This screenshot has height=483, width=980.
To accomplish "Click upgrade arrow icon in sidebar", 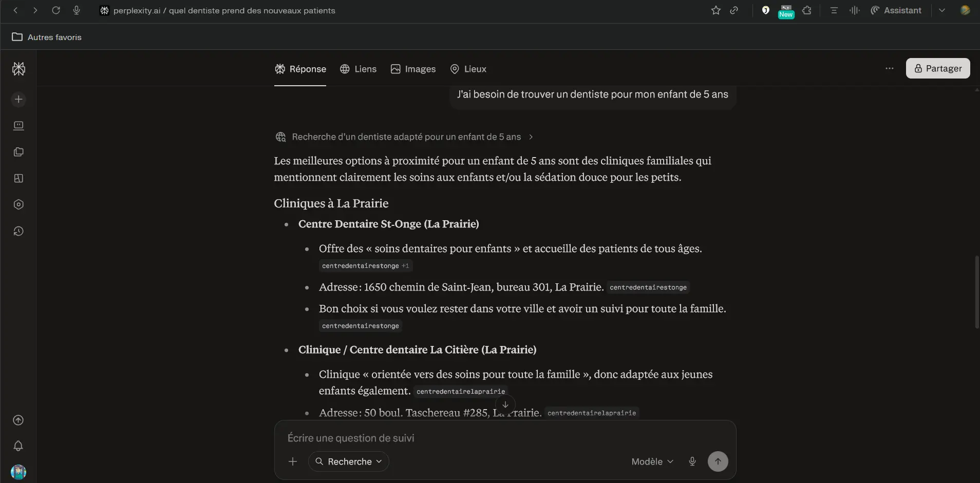I will tap(18, 420).
